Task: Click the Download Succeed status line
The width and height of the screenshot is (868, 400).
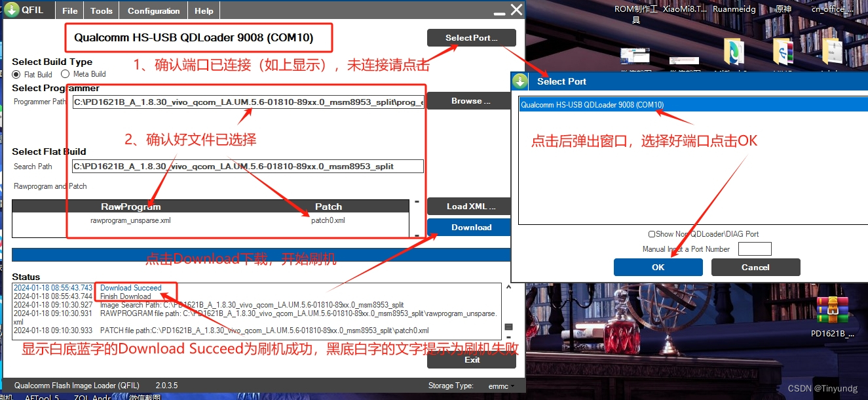Action: (x=131, y=288)
